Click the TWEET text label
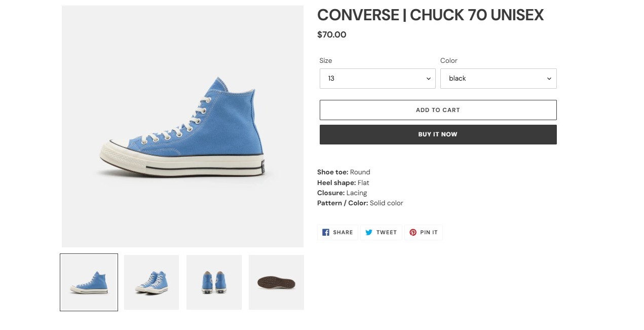This screenshot has width=644, height=330. click(387, 233)
